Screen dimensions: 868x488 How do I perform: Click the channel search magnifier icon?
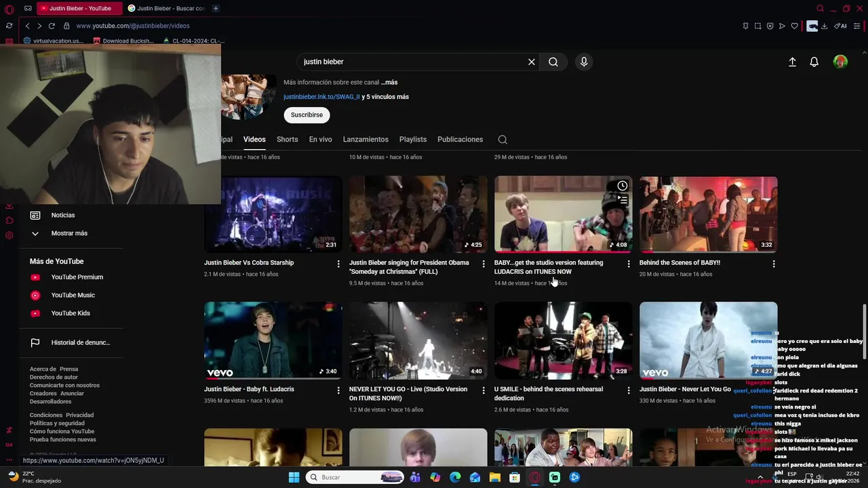point(502,140)
